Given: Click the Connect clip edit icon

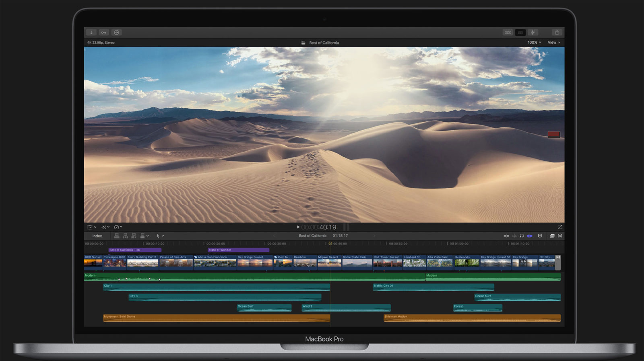Looking at the screenshot, I should coord(117,236).
